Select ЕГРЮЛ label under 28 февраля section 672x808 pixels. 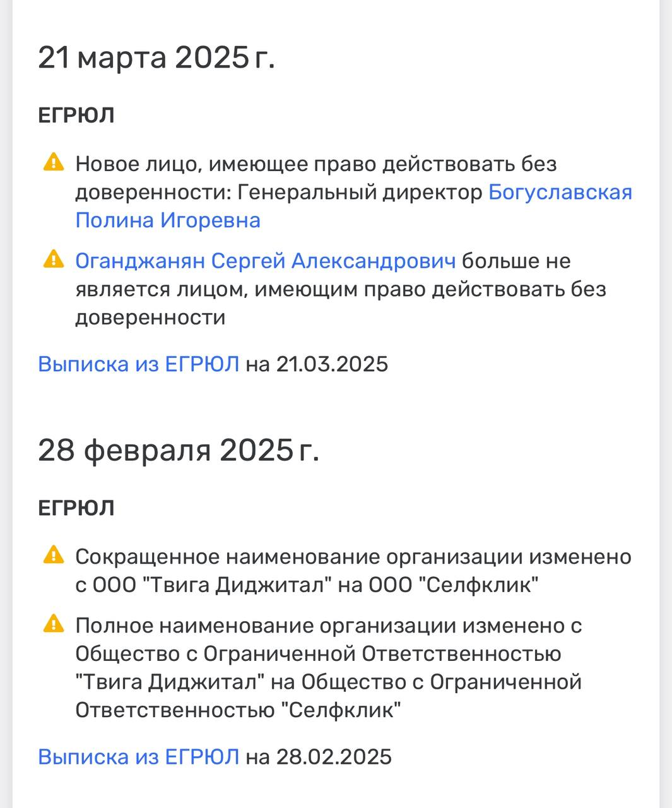(76, 508)
